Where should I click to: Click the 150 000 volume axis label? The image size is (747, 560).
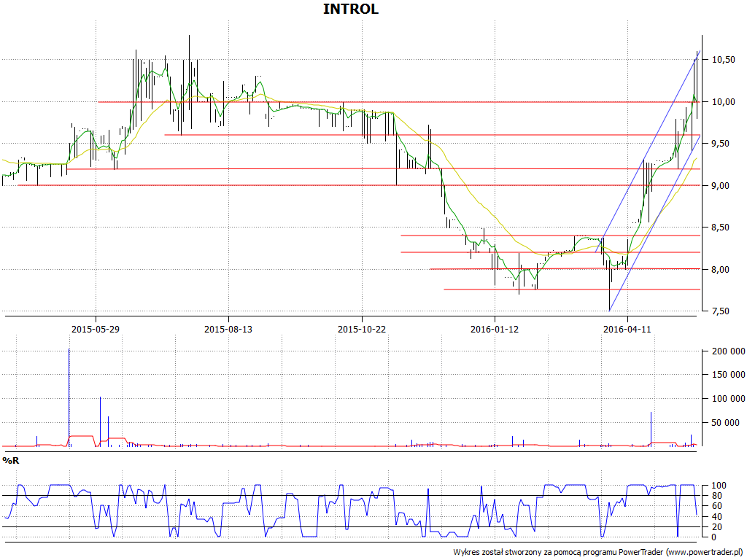point(729,375)
